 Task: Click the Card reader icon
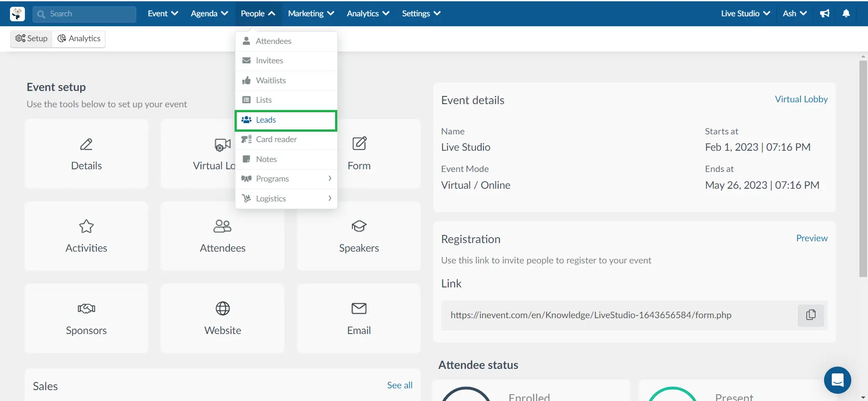coord(246,139)
